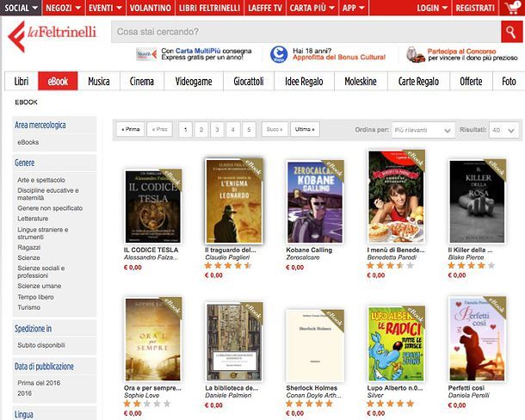
Task: Open the Risultati 40 dropdown
Action: 503,130
